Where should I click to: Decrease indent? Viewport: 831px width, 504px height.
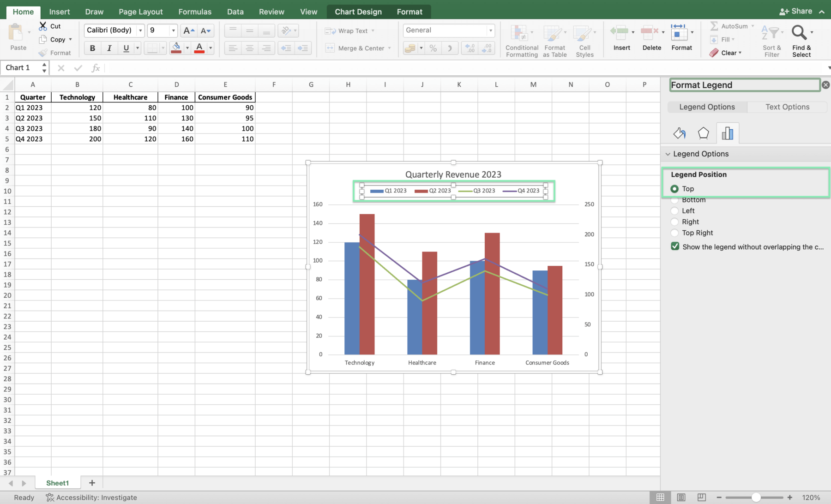[286, 48]
